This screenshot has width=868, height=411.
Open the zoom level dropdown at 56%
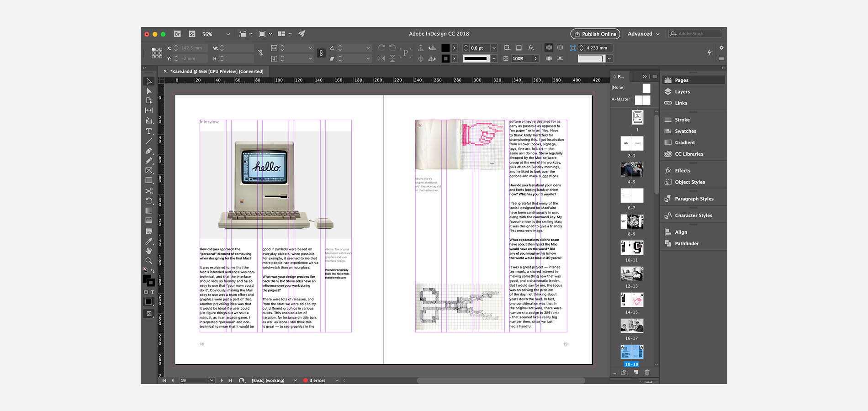click(228, 34)
